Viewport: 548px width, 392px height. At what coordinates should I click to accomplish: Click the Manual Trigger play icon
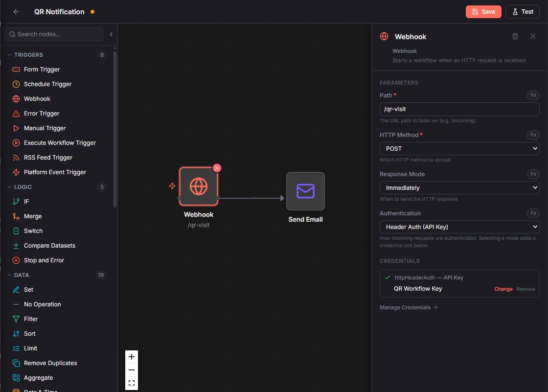pos(16,128)
